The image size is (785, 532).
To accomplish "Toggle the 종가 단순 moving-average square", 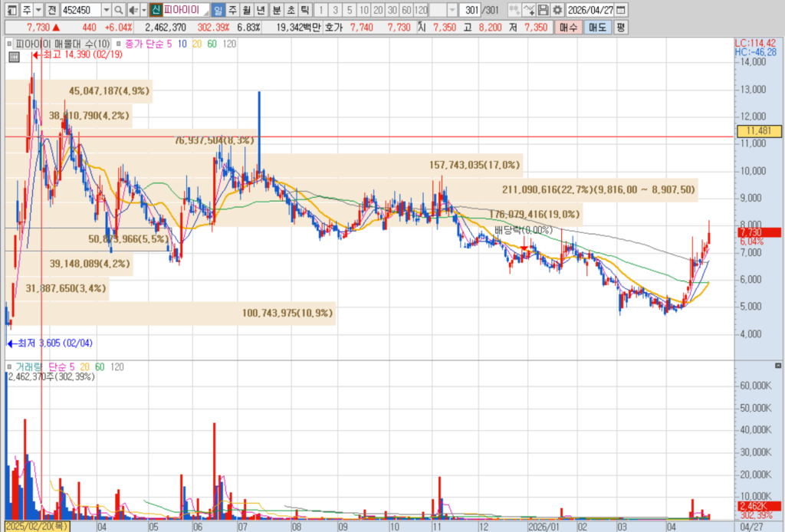I will pos(119,44).
